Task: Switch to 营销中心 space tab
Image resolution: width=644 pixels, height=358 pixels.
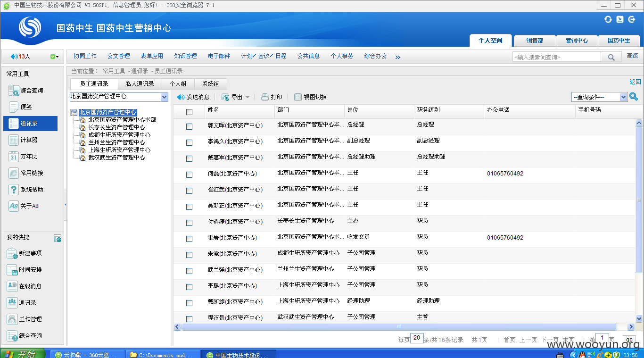Action: [577, 41]
